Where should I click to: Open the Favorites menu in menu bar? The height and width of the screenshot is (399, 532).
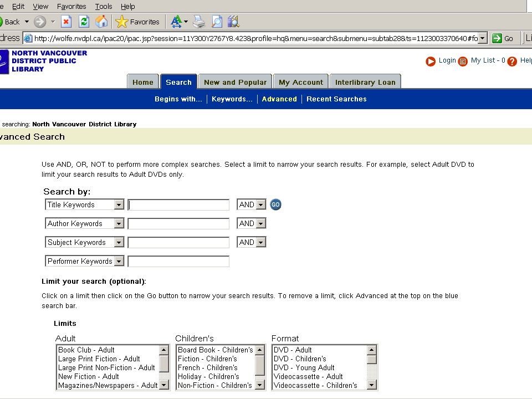coord(71,7)
